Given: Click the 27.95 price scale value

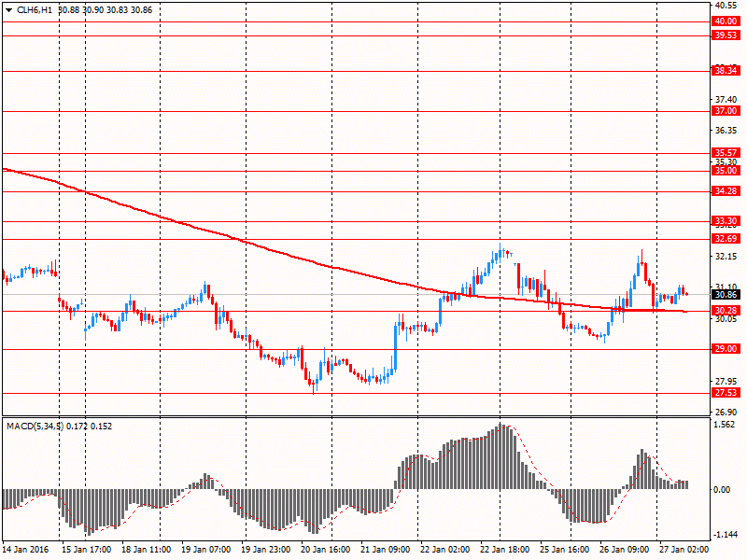Looking at the screenshot, I should coord(726,382).
